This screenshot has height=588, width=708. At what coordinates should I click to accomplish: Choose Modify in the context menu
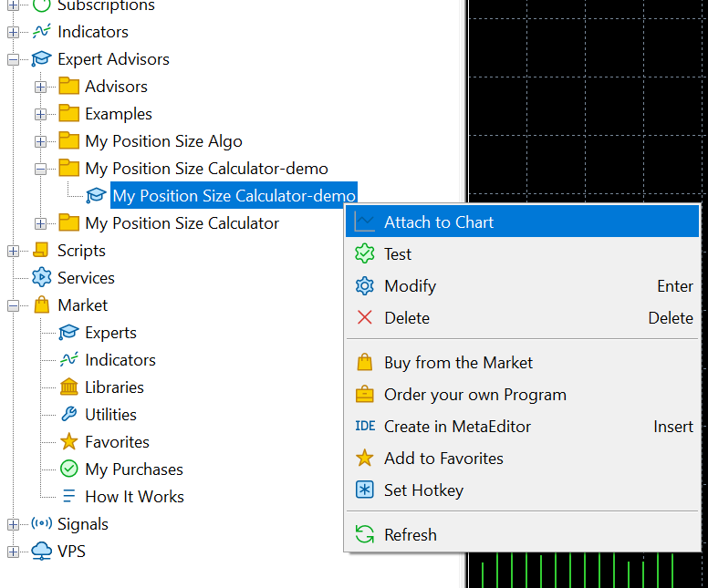[523, 285]
